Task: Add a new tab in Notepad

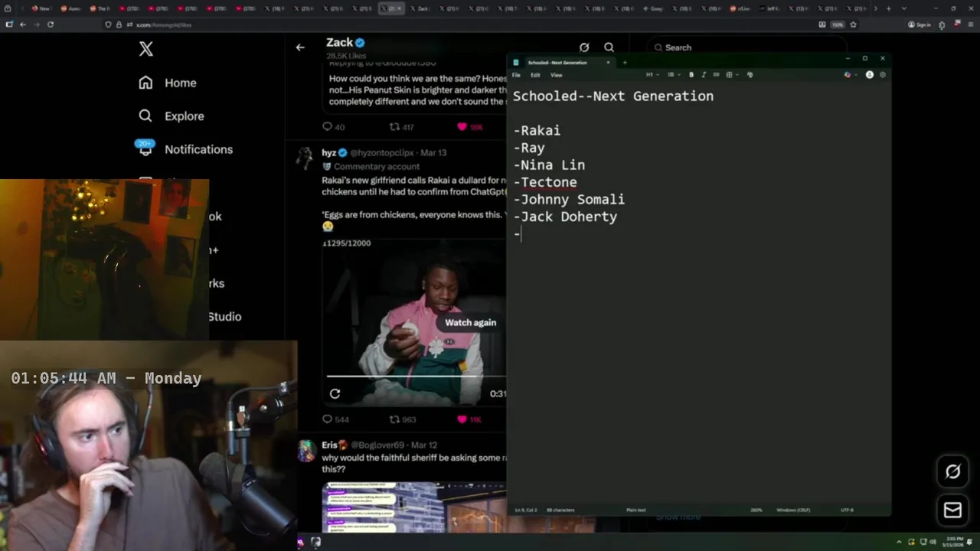Action: point(625,63)
